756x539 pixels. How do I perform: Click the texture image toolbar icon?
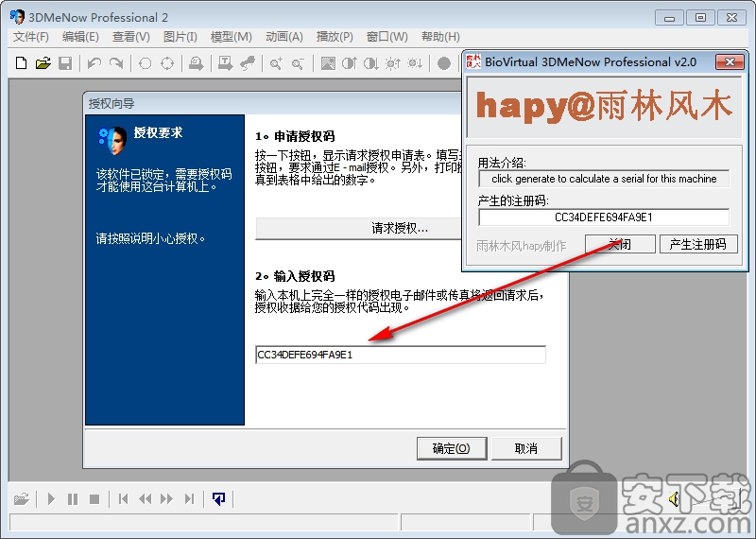(328, 63)
